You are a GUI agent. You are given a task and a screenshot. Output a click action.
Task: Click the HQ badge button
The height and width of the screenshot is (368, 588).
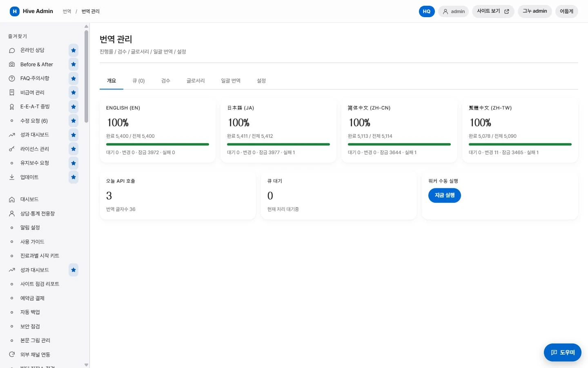(x=427, y=11)
